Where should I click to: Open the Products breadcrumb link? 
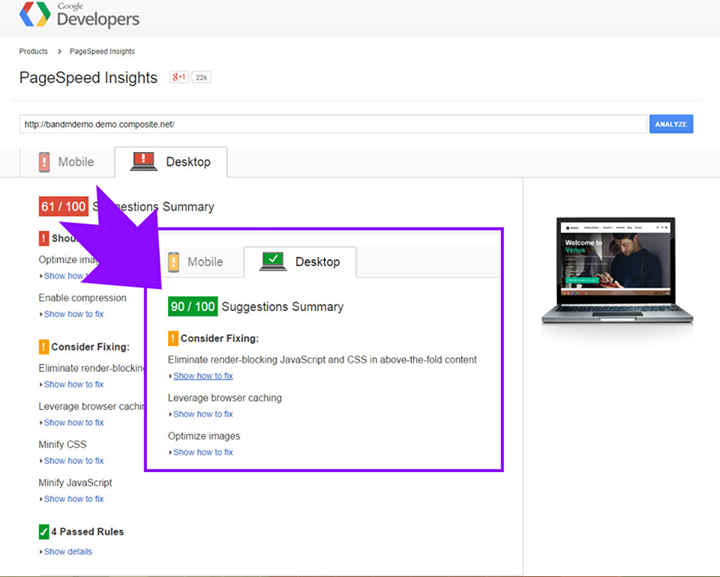33,51
